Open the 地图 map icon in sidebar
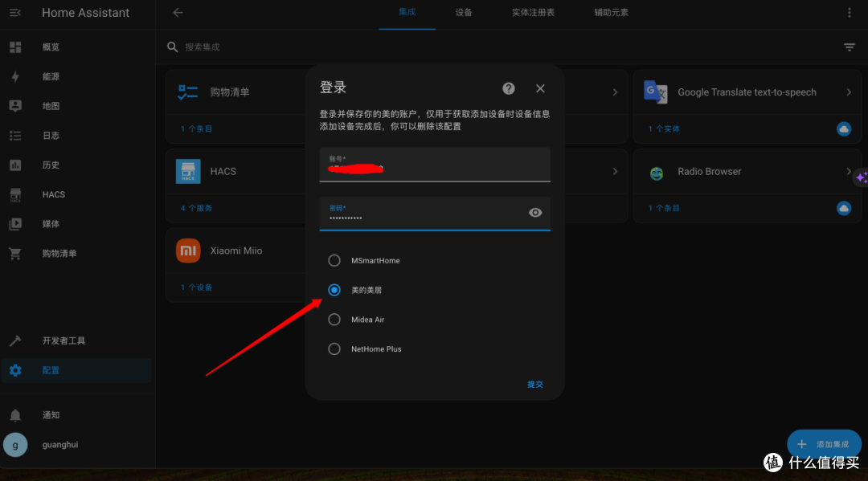The width and height of the screenshot is (868, 481). [x=15, y=106]
